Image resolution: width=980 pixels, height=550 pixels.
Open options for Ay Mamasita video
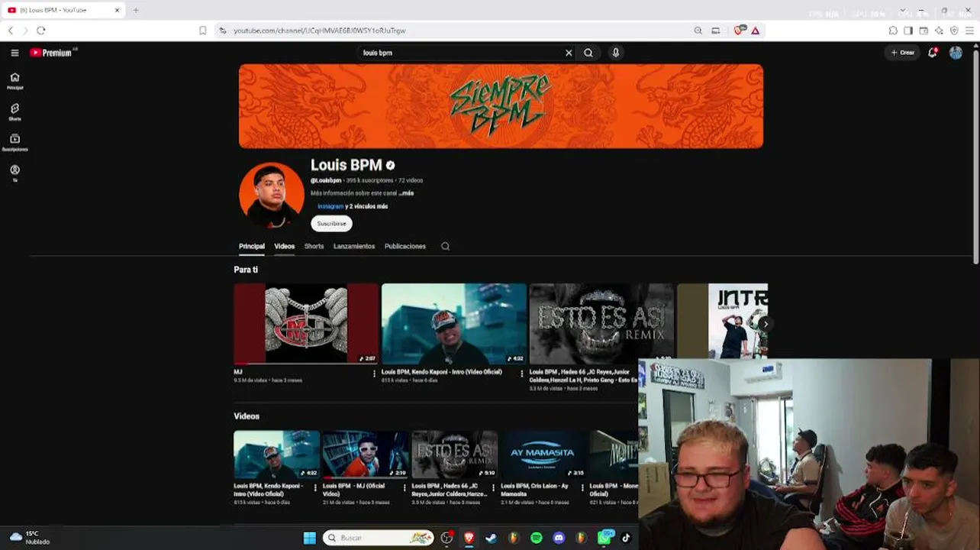click(582, 487)
